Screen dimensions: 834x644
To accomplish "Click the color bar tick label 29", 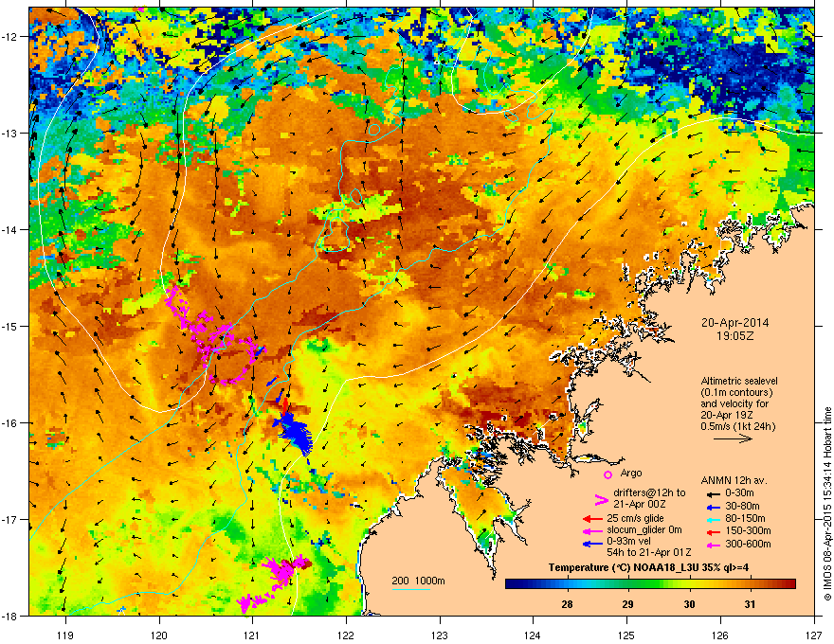I will [628, 604].
